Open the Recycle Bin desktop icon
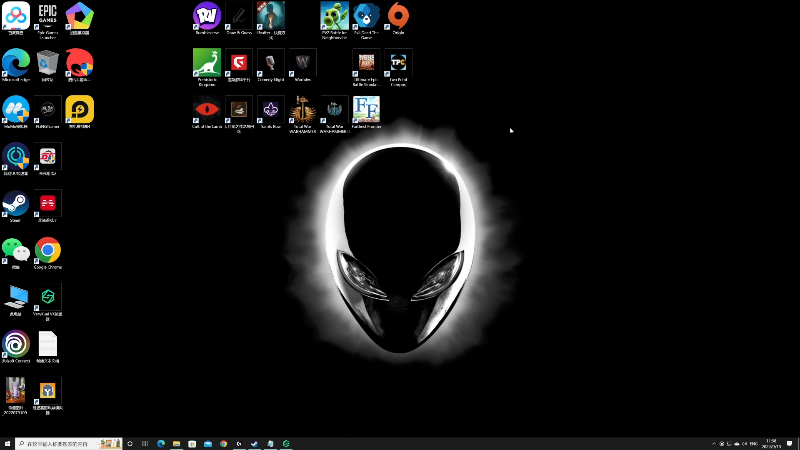800x450 pixels. coord(47,64)
